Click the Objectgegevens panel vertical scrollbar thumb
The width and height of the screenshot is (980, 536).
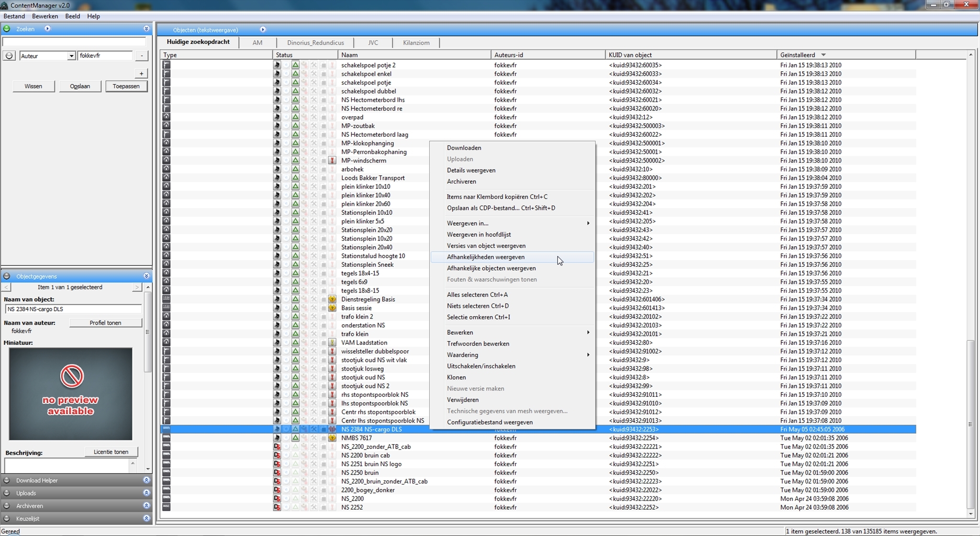point(147,332)
